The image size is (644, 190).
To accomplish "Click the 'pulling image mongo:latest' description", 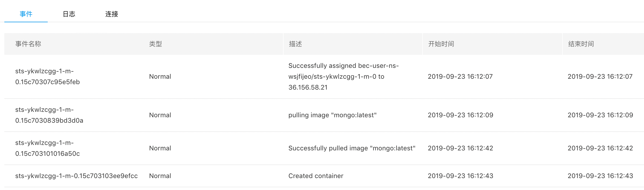I will [x=332, y=115].
